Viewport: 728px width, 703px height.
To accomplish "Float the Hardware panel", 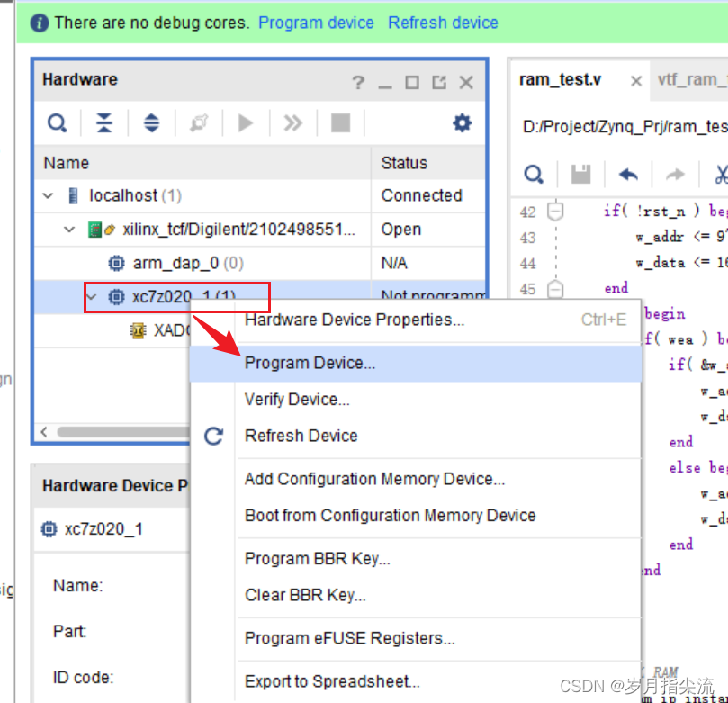I will click(439, 82).
